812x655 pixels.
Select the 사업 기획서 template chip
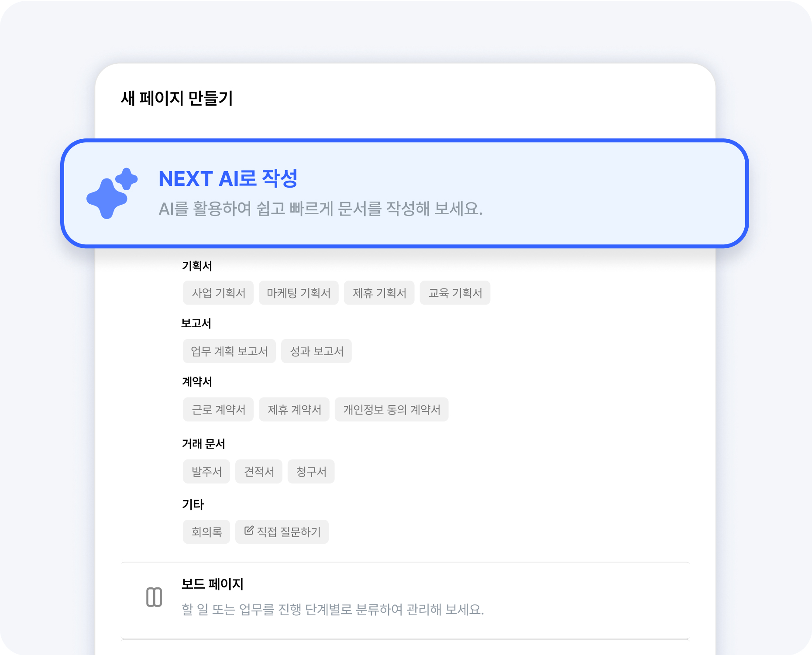pyautogui.click(x=218, y=293)
